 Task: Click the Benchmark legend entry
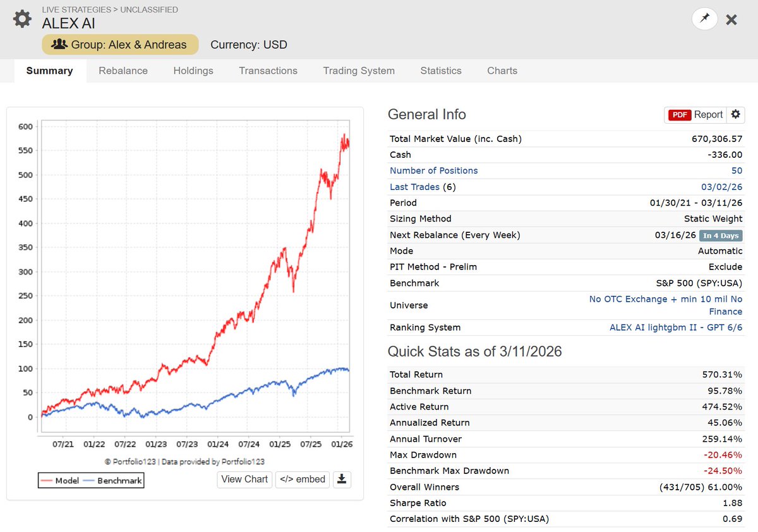pos(113,481)
